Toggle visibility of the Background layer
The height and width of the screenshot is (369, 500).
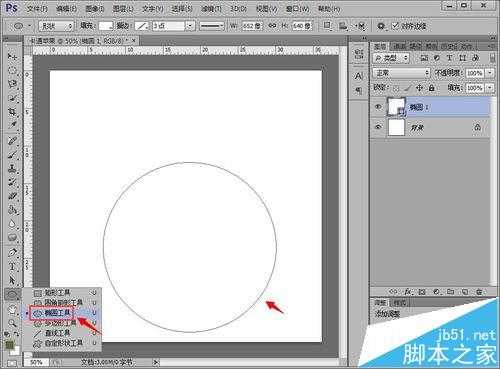378,127
